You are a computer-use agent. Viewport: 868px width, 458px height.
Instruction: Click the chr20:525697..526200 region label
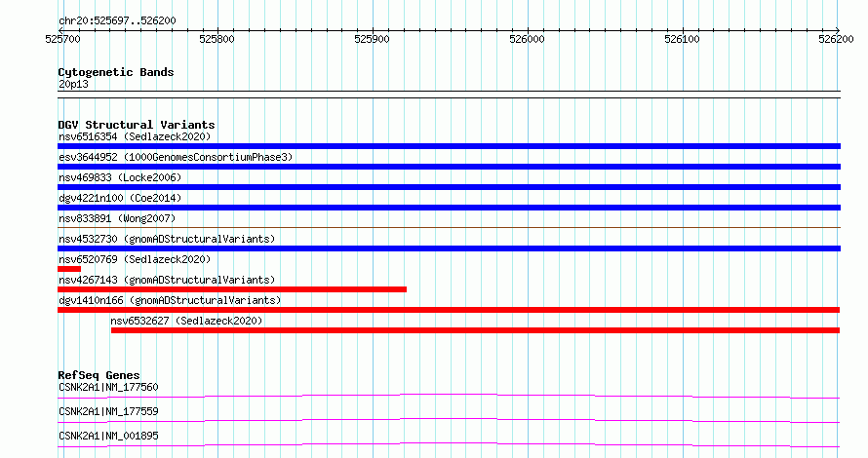pos(117,21)
